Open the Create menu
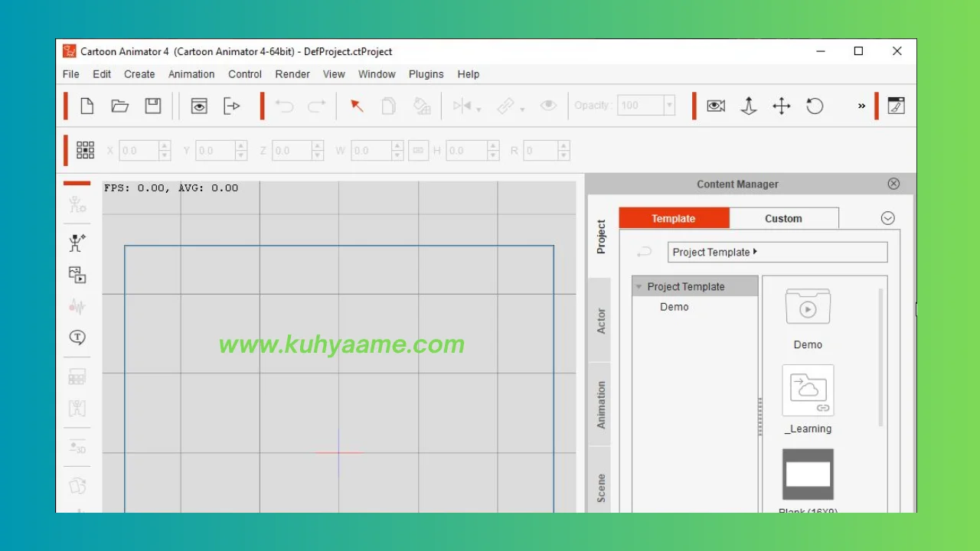Viewport: 980px width, 551px height. tap(139, 74)
